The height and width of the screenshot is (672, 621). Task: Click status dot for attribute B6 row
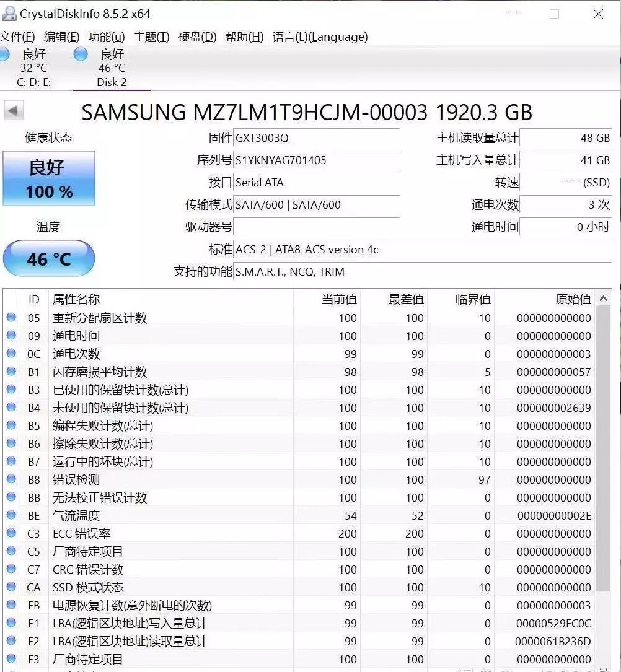click(x=11, y=443)
